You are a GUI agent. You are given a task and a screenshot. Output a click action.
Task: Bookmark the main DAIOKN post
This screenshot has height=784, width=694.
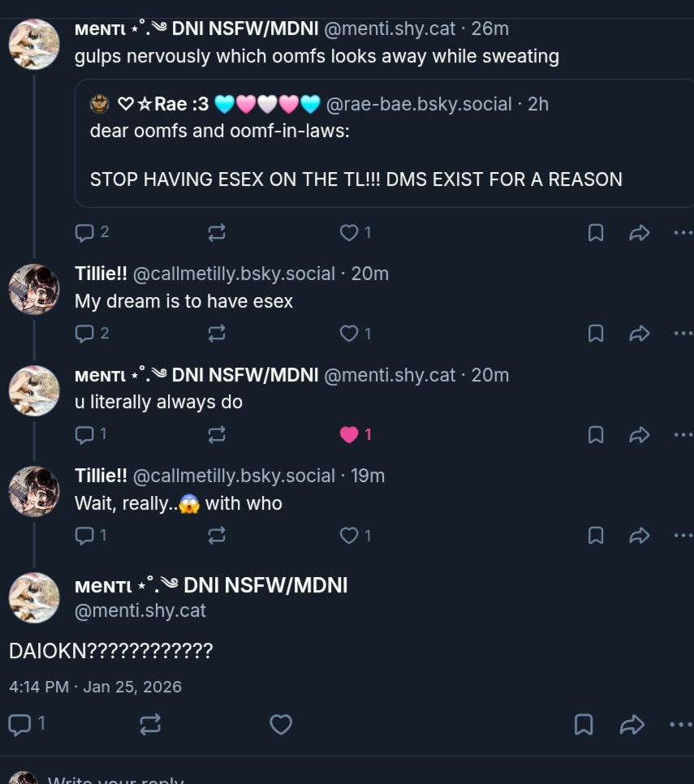584,725
